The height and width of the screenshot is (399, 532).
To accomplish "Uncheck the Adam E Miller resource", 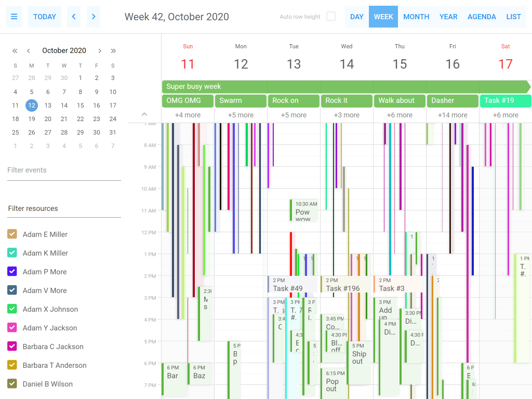I will tap(12, 234).
